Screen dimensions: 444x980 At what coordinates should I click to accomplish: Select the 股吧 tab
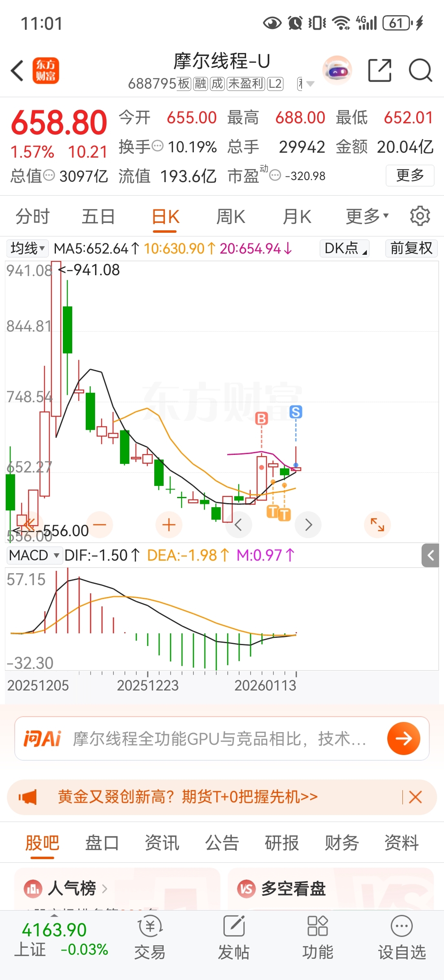[42, 843]
